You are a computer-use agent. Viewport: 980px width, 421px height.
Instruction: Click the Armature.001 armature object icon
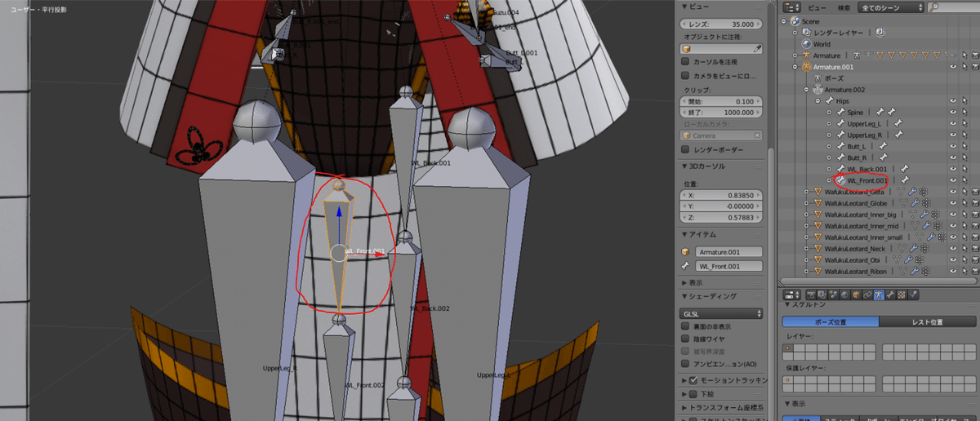coord(806,67)
